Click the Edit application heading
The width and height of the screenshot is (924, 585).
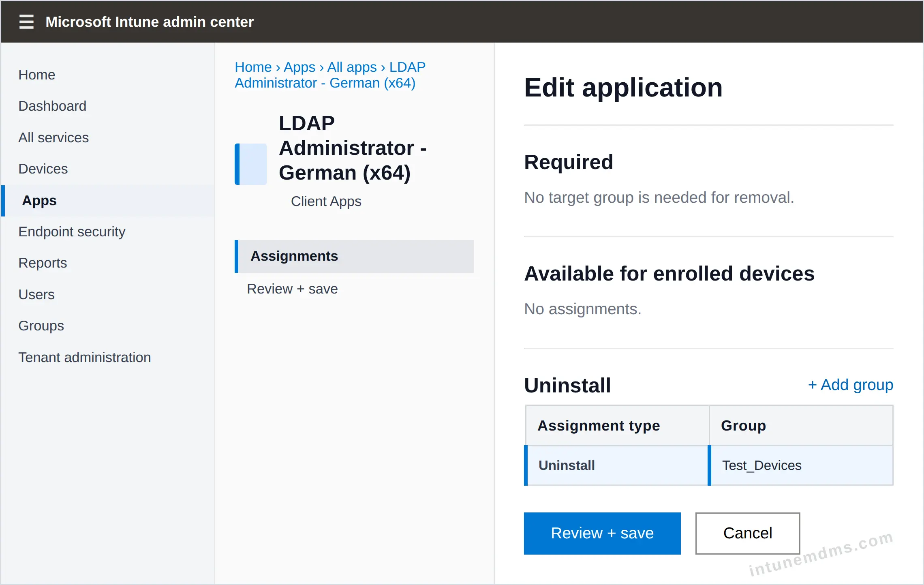point(623,88)
